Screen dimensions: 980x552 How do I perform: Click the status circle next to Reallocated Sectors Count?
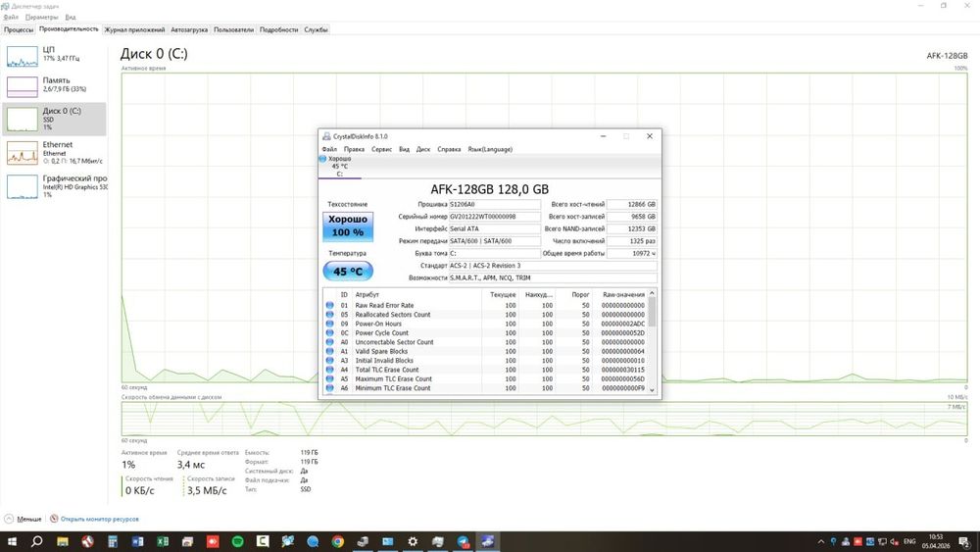tap(329, 315)
